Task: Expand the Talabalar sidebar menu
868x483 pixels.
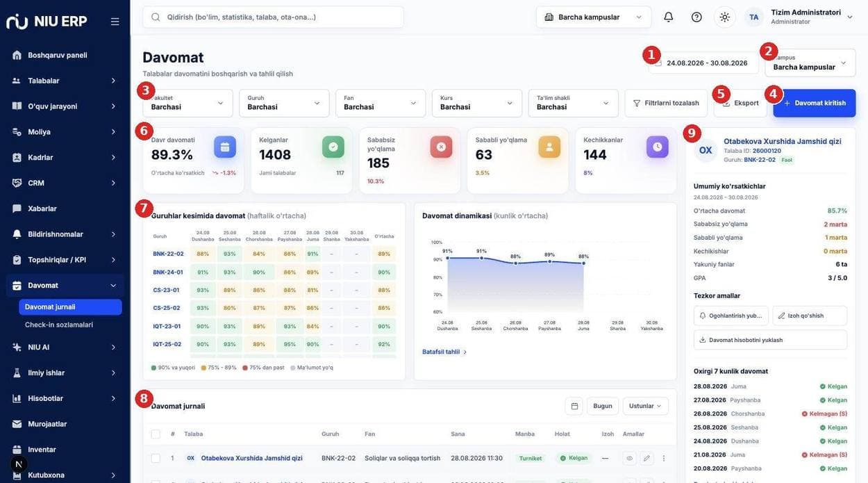Action: (65, 81)
